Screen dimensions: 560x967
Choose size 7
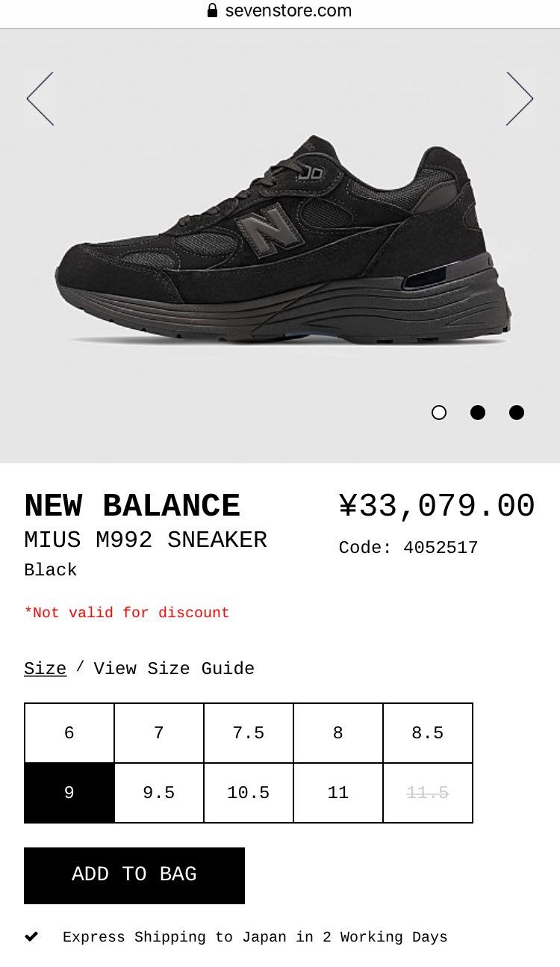click(x=159, y=733)
